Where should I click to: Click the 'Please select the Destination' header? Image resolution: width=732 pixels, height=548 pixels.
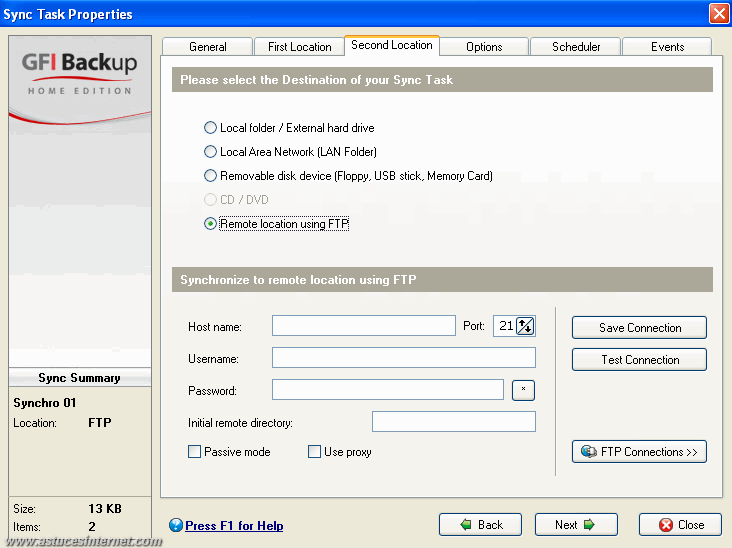pyautogui.click(x=442, y=80)
